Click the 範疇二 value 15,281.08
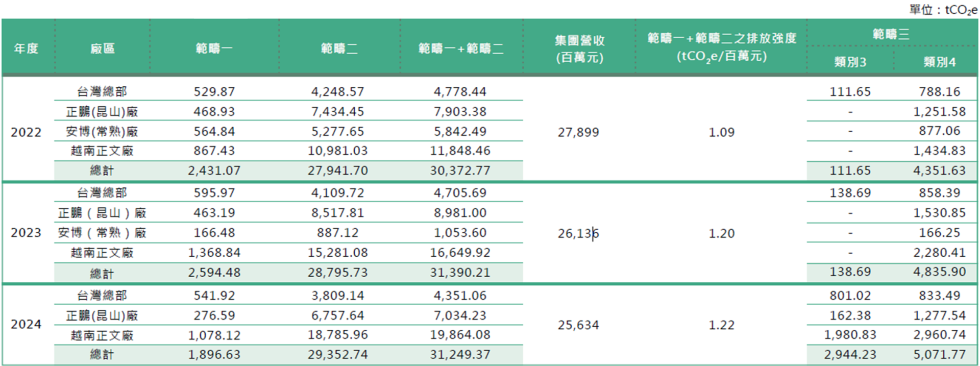 coord(337,253)
